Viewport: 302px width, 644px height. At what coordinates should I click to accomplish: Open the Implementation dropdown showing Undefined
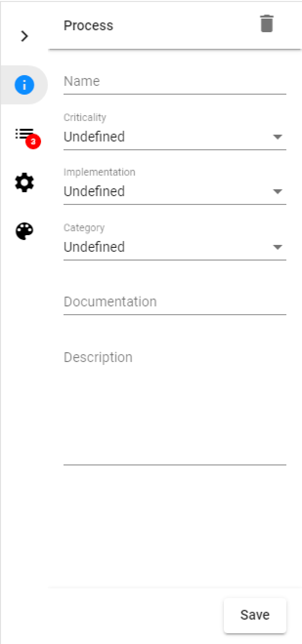(x=166, y=192)
